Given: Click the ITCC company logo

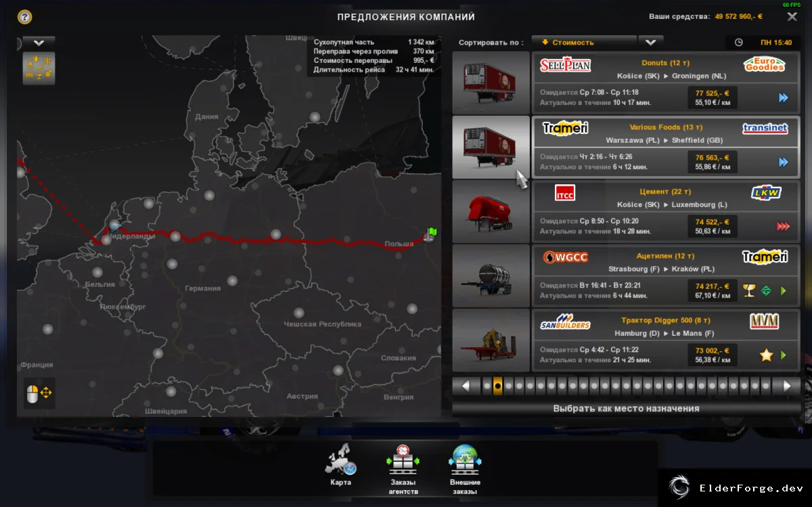Looking at the screenshot, I should click(565, 193).
